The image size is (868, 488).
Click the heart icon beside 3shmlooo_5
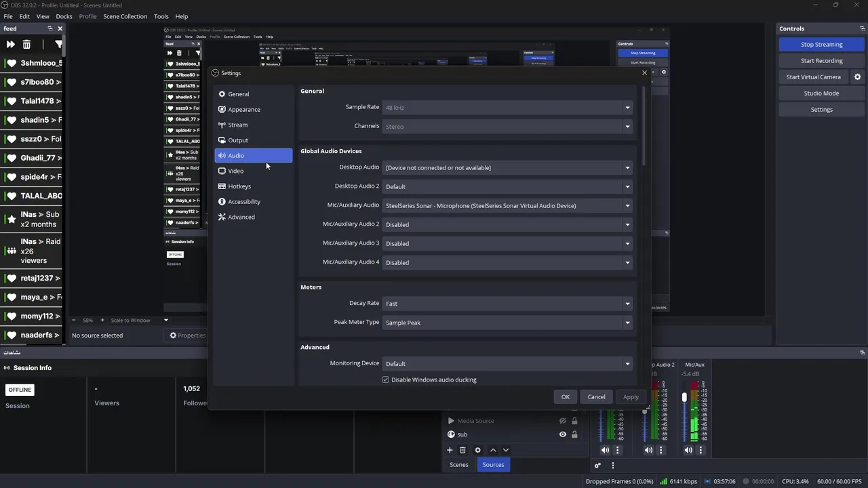[x=11, y=63]
